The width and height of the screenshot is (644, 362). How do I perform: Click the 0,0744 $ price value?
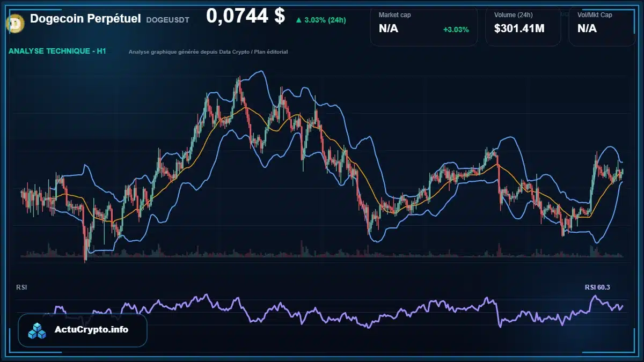coord(245,16)
